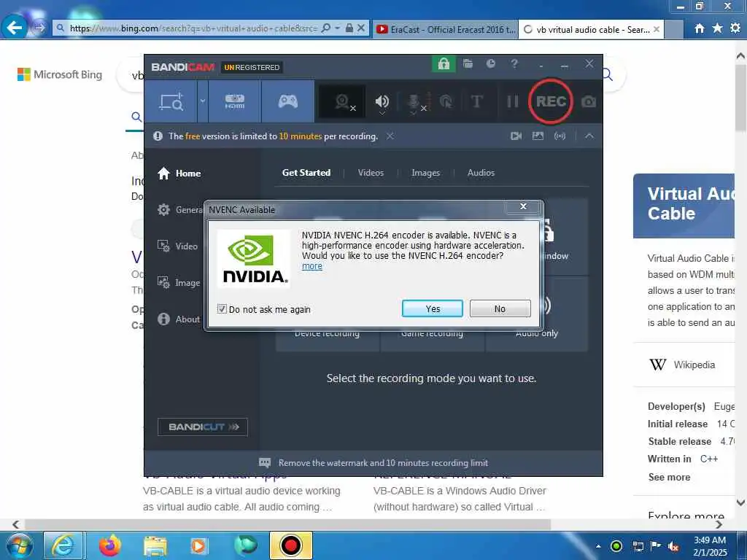
Task: Collapse Bandicam panel with chevron up
Action: [x=589, y=136]
